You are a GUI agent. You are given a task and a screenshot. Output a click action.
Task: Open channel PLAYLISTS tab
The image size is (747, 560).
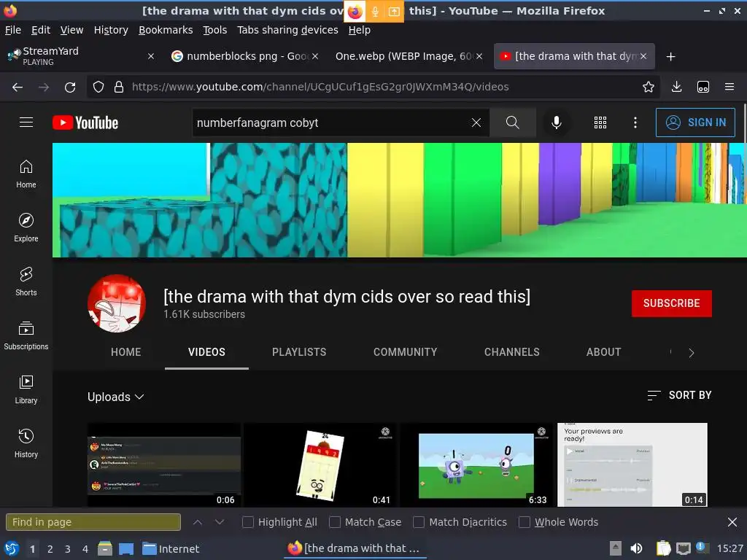[x=299, y=352]
